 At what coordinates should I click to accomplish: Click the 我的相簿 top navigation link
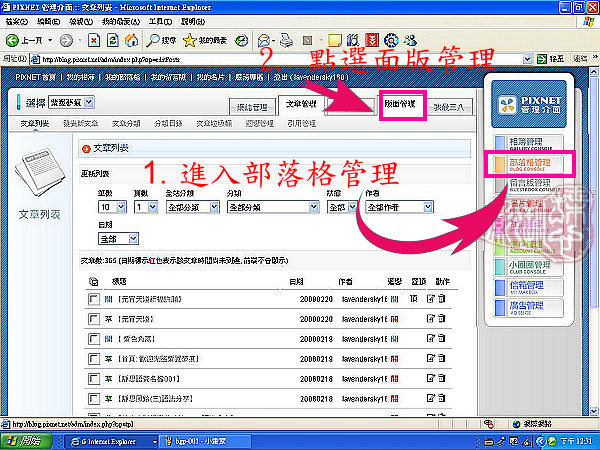tap(80, 77)
